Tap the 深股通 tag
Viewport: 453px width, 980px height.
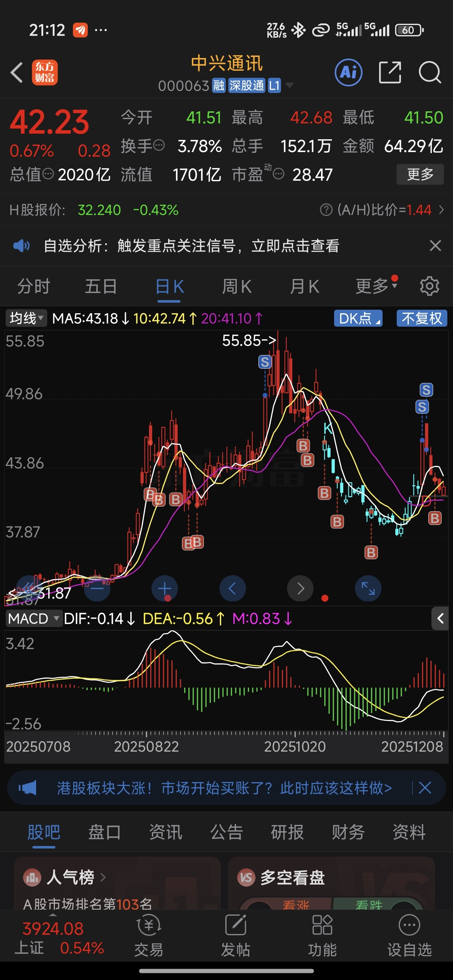click(x=247, y=86)
